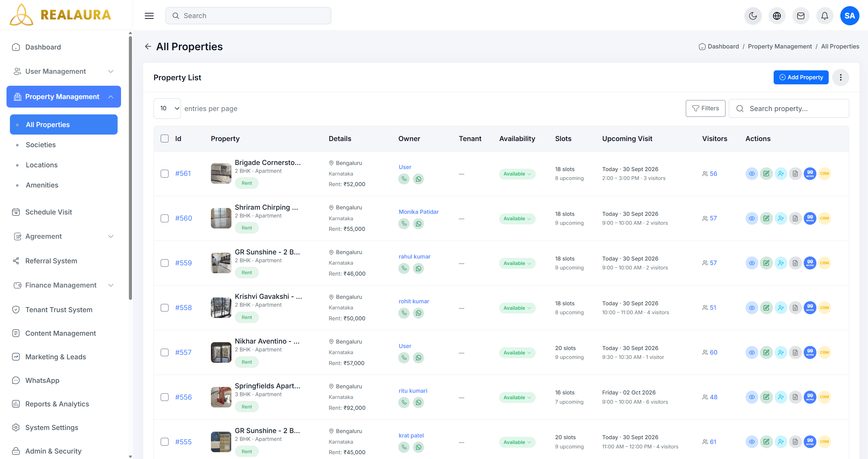868x459 pixels.
Task: Click the CRM icon for property #555
Action: pyautogui.click(x=824, y=442)
